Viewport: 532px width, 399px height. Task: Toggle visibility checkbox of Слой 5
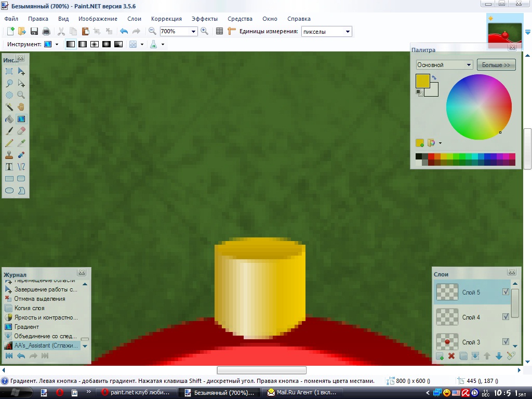(x=506, y=292)
